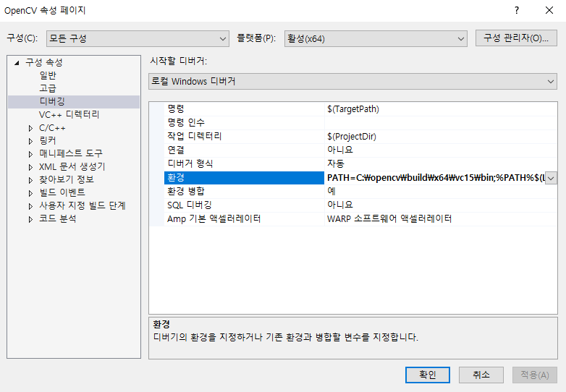Select the highlighted 환경 property name
The width and height of the screenshot is (566, 392).
(245, 177)
